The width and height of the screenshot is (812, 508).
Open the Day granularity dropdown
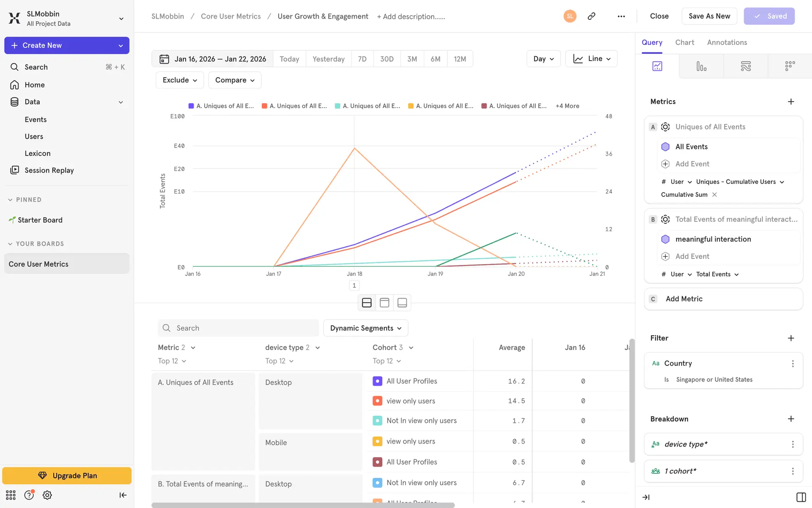coord(543,59)
